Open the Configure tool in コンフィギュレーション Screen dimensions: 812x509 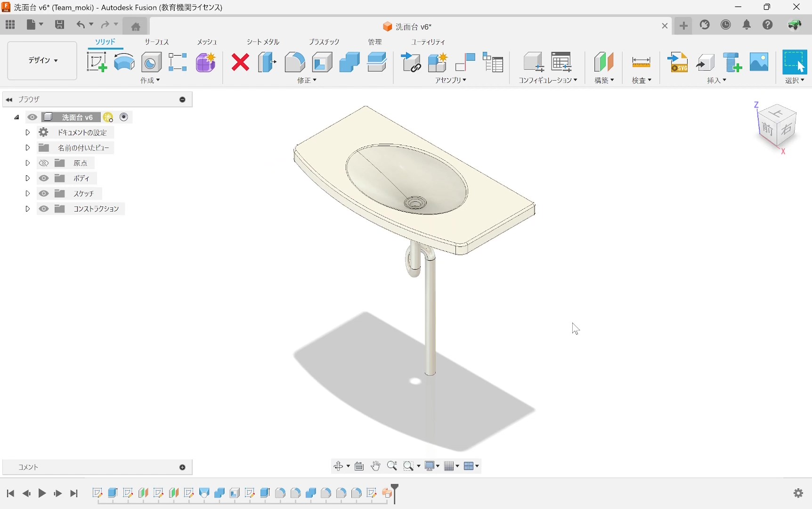coord(534,62)
